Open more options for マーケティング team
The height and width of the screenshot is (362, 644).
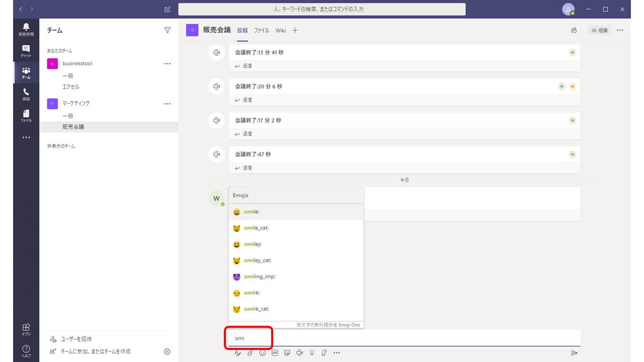tap(168, 104)
